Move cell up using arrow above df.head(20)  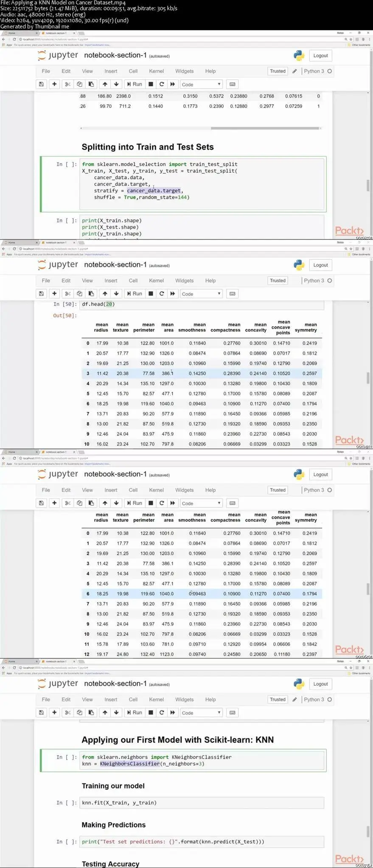click(x=105, y=293)
